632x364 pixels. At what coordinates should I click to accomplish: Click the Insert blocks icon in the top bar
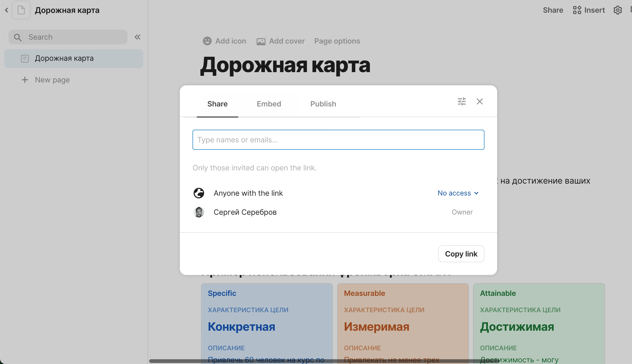(x=577, y=10)
